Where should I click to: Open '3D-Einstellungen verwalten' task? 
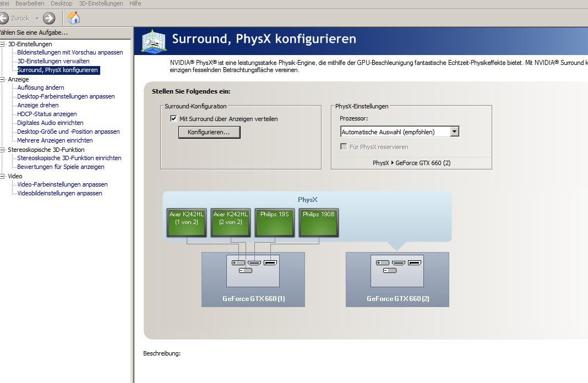pos(53,61)
